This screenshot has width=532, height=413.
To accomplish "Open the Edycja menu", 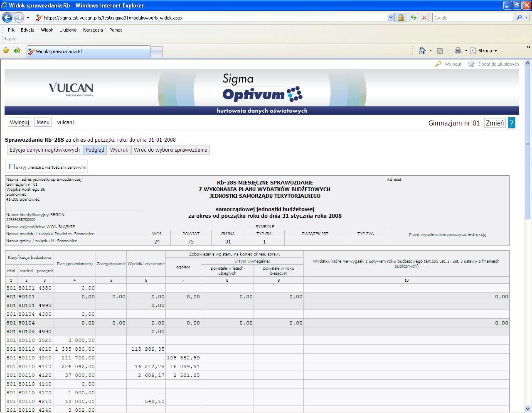I will (27, 30).
